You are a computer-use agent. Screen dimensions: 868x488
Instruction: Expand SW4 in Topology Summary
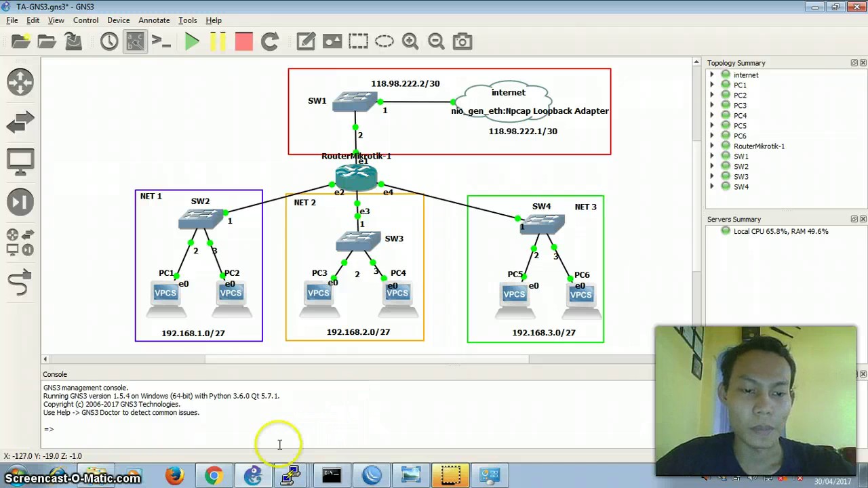click(712, 187)
